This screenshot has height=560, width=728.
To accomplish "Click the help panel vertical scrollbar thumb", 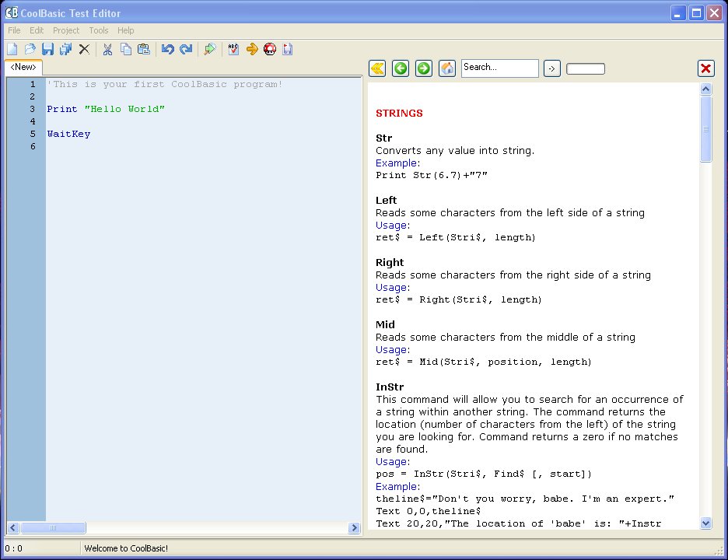I will 705,129.
